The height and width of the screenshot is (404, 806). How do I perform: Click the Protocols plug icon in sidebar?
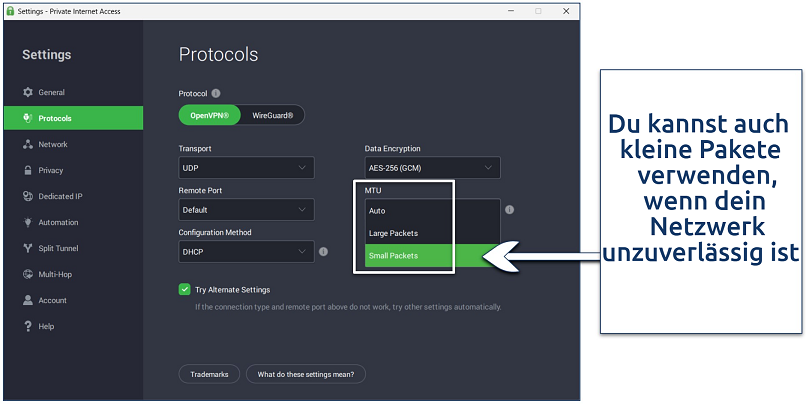28,118
